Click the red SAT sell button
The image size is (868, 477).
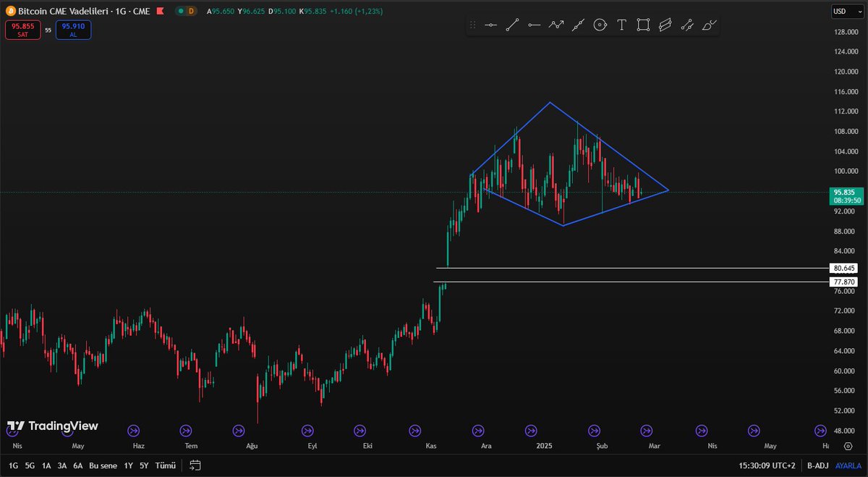22,30
